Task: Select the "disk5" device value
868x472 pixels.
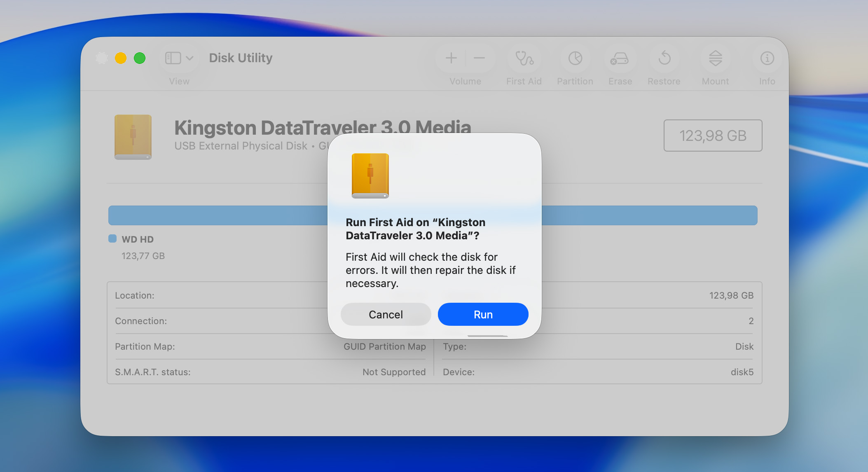Action: (742, 372)
